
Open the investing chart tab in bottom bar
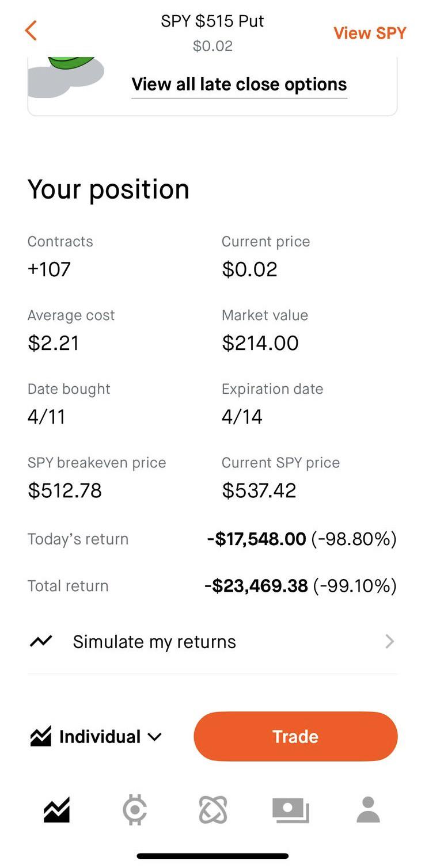[x=56, y=810]
